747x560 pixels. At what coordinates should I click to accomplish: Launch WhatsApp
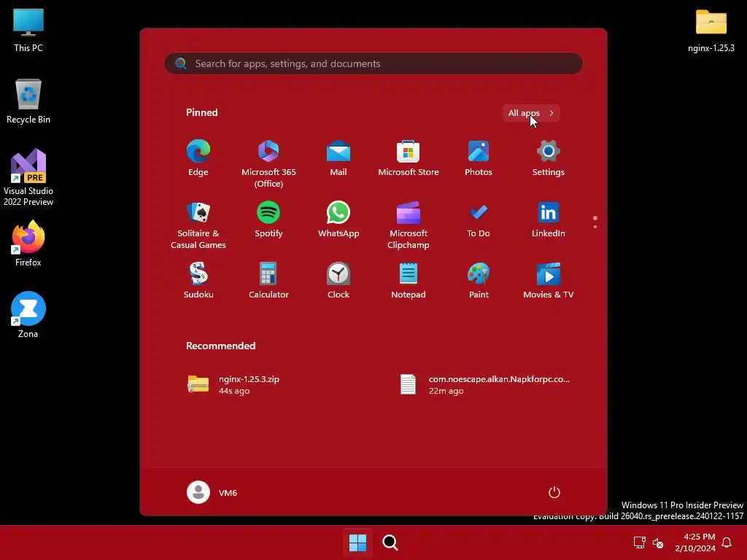[x=338, y=220]
